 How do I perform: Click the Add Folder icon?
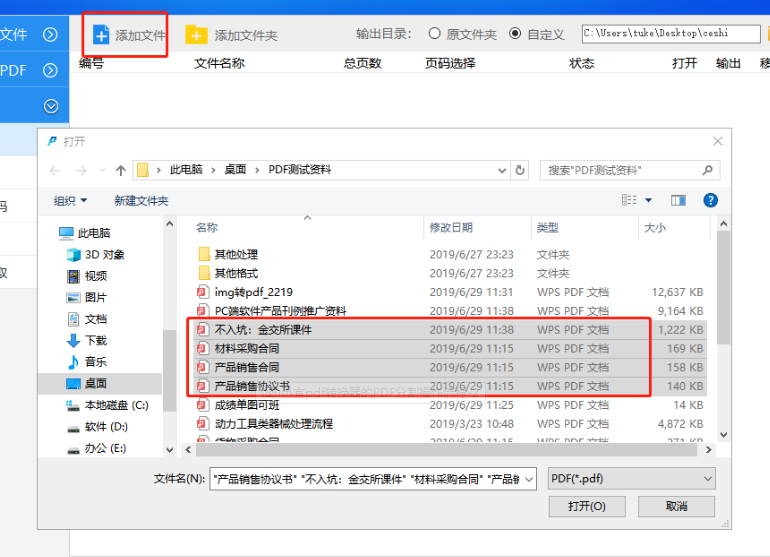[x=197, y=35]
